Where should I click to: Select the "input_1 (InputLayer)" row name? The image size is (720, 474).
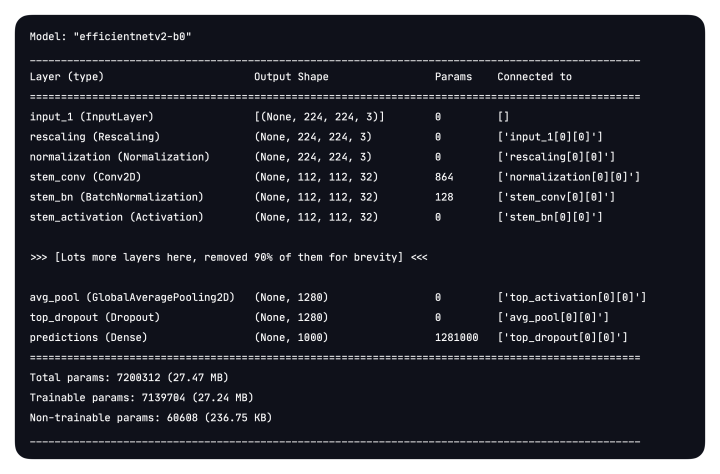[x=91, y=117]
